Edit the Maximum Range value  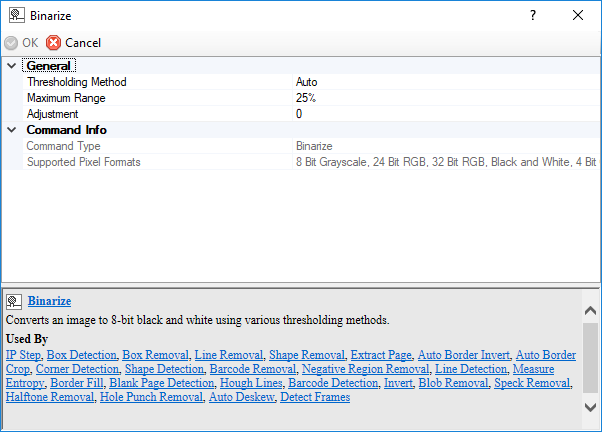pos(440,98)
